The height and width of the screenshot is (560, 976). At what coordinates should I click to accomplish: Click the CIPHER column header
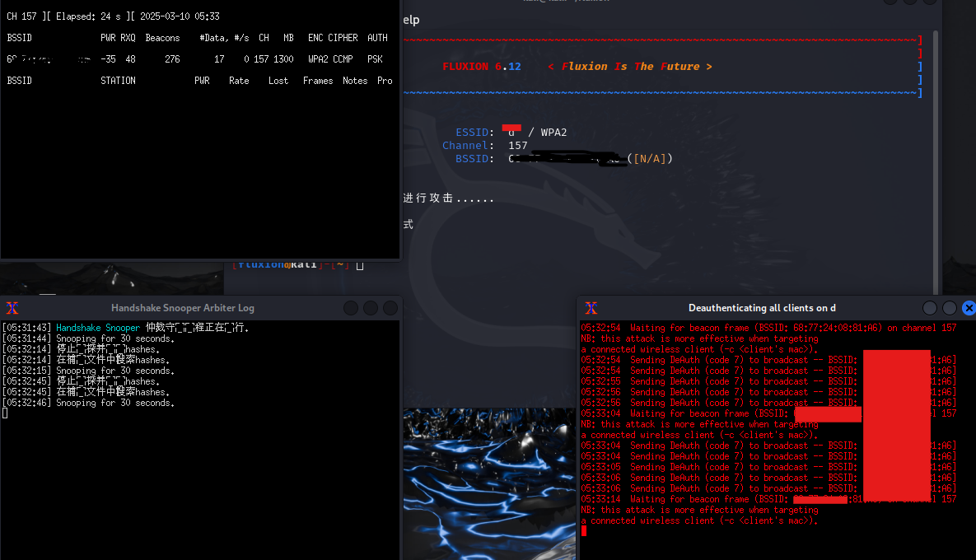coord(343,38)
